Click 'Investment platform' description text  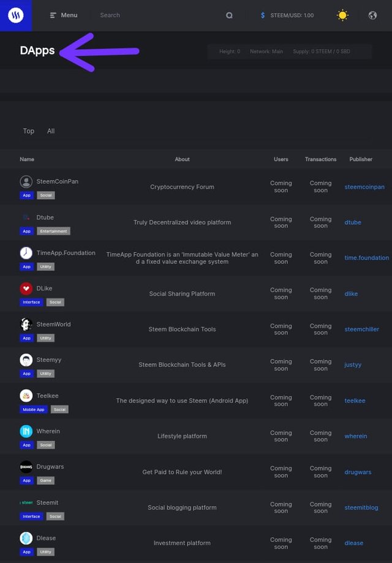pyautogui.click(x=183, y=543)
